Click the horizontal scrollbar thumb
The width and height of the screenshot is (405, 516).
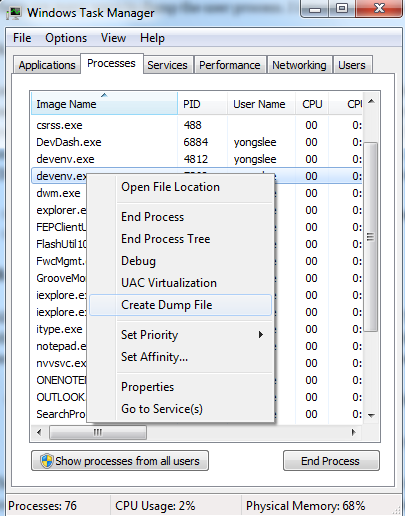pos(98,433)
